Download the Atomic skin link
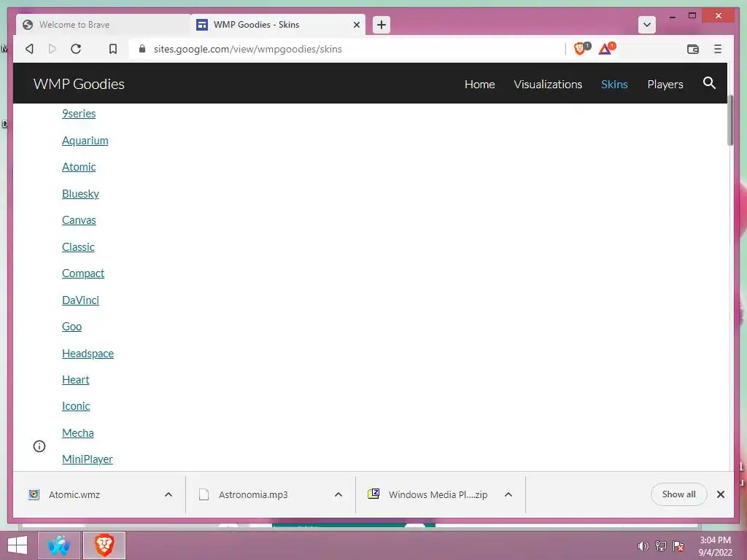The width and height of the screenshot is (747, 560). (x=79, y=167)
